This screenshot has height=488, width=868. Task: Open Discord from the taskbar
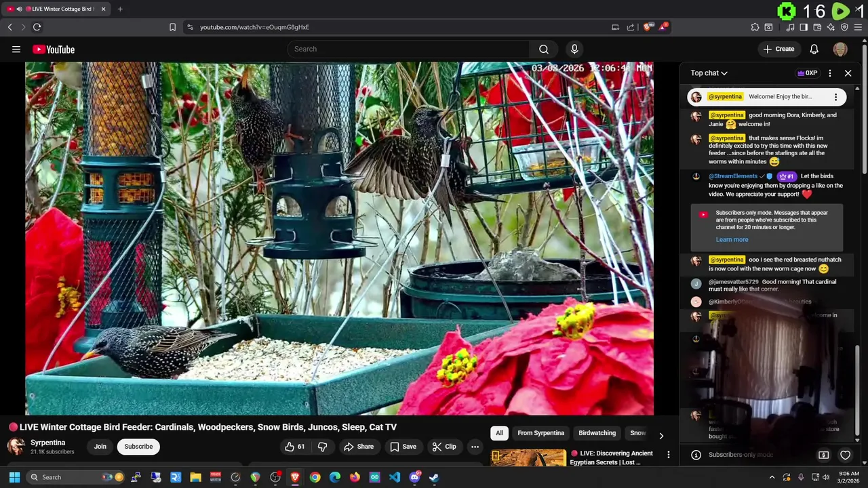click(x=414, y=477)
